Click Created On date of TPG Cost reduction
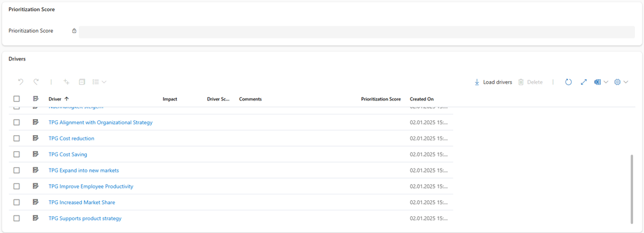 [x=429, y=138]
